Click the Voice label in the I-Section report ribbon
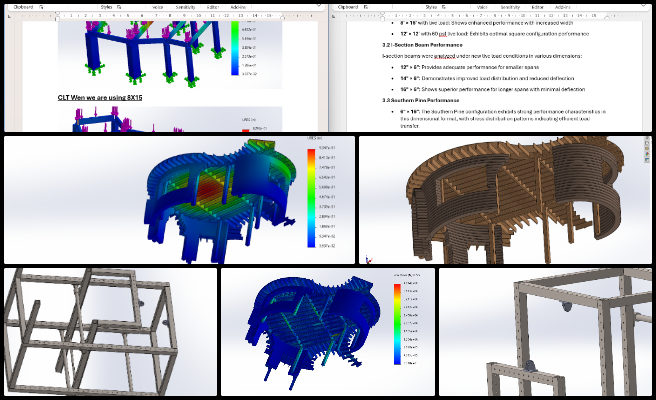 (482, 7)
